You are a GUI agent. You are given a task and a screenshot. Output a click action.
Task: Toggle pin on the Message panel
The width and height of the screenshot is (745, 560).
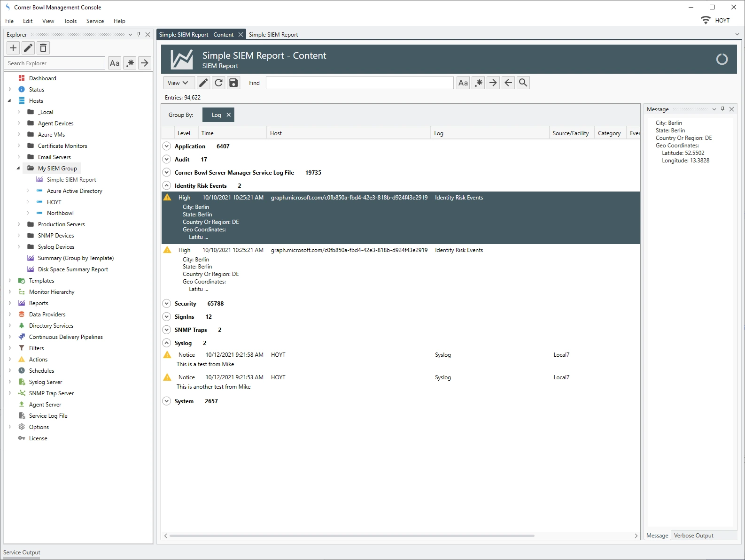722,109
